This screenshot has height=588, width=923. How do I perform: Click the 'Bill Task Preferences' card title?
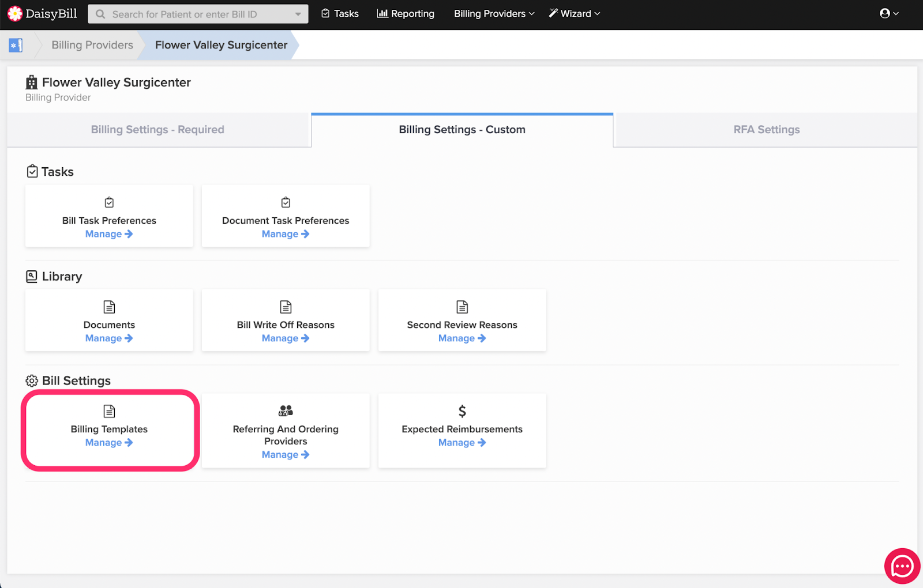109,220
